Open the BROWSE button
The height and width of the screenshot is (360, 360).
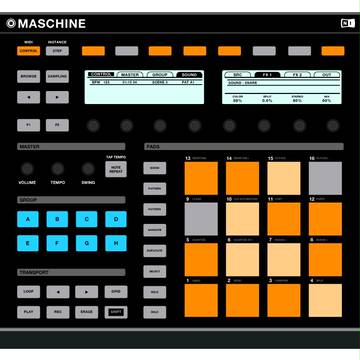click(x=29, y=76)
